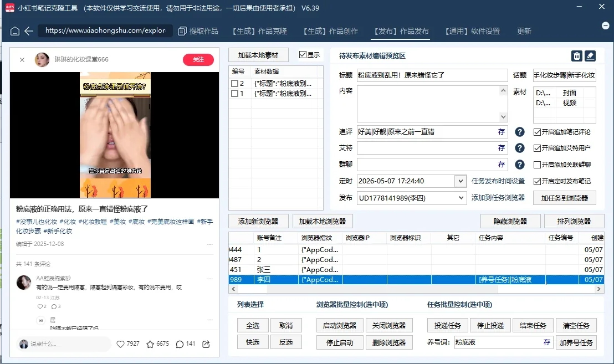
Task: Toggle 开启定时发布笔记 checkbox
Action: pyautogui.click(x=538, y=181)
